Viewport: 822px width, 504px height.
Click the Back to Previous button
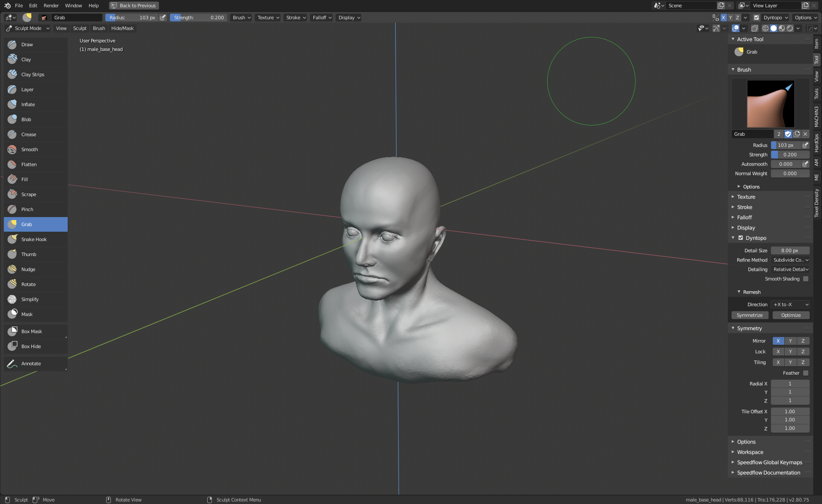134,6
